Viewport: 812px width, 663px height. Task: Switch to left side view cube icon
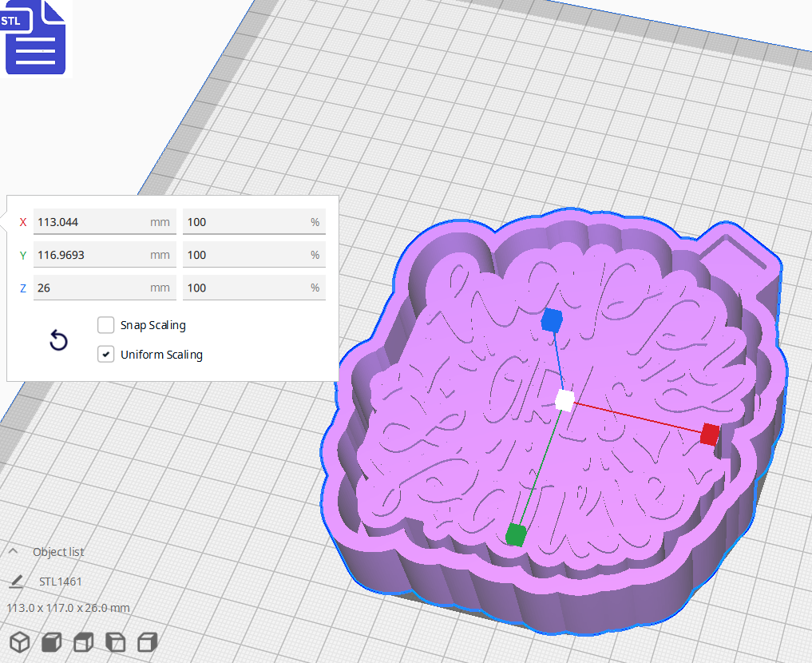(x=116, y=642)
